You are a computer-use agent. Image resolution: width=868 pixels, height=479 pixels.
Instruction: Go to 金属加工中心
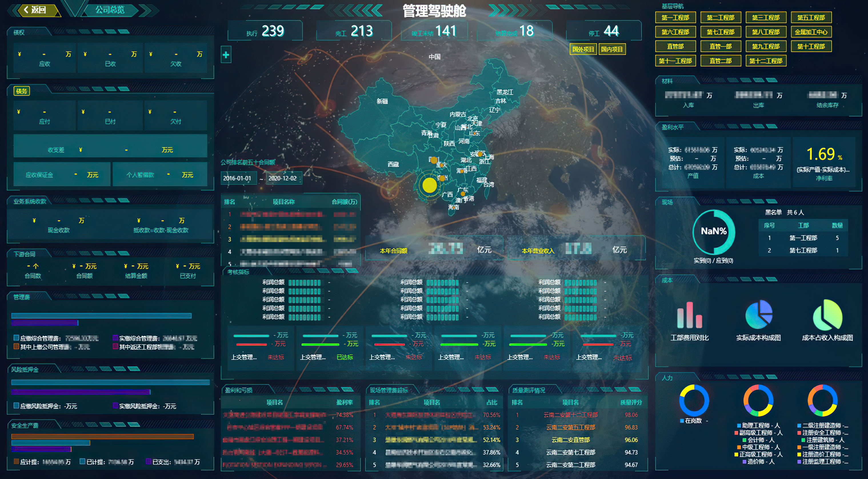pyautogui.click(x=811, y=32)
